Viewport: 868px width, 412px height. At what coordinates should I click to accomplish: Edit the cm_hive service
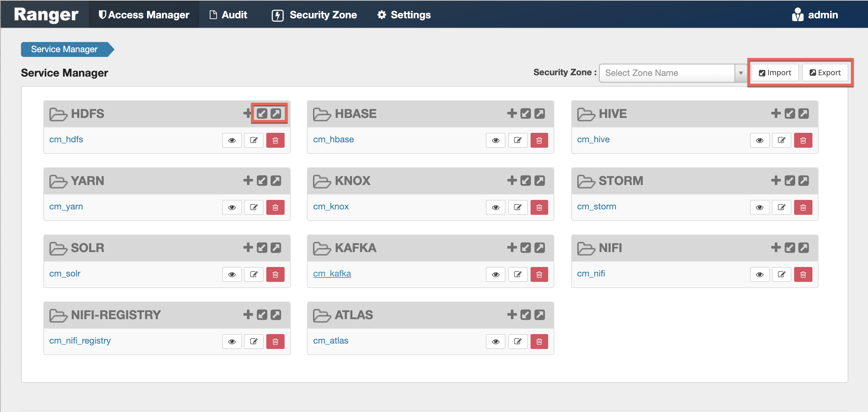coord(782,140)
